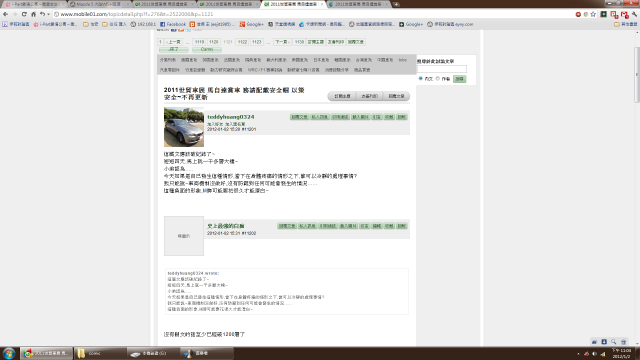This screenshot has width=640, height=360.
Task: Open a new browser tab
Action: coord(396,4)
